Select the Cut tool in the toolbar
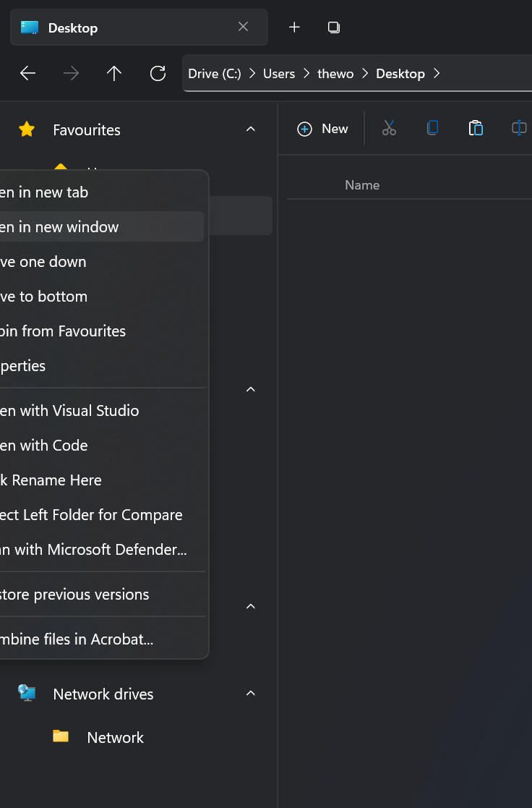532x808 pixels. [389, 127]
